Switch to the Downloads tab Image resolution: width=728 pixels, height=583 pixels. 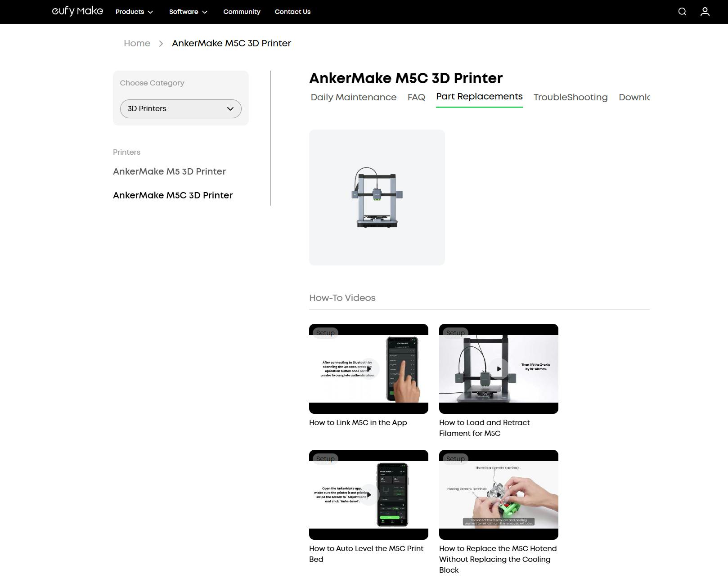(634, 97)
